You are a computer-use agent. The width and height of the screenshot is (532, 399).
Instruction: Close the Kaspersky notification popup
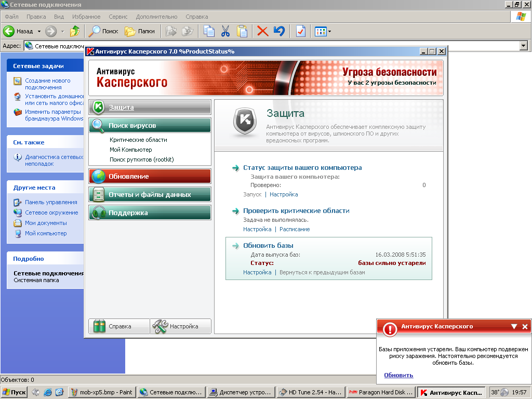click(525, 326)
